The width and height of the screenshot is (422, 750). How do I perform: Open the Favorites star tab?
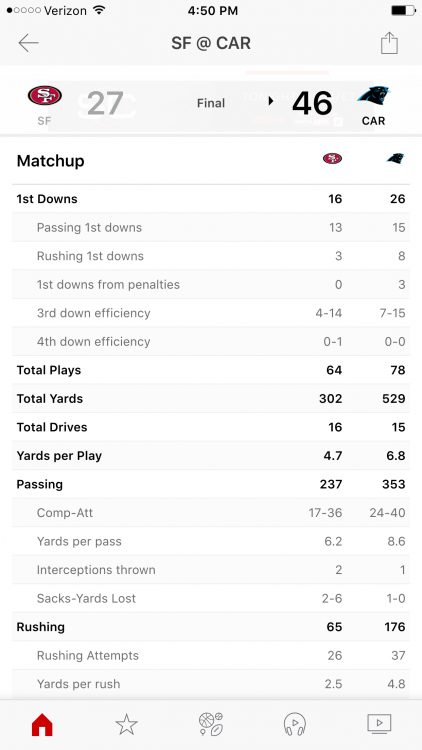click(127, 724)
